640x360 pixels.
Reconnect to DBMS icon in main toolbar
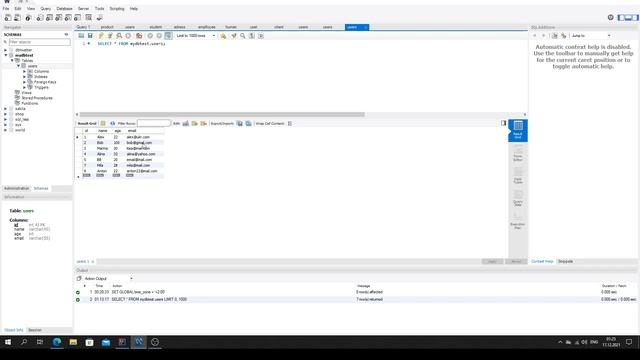[x=99, y=18]
